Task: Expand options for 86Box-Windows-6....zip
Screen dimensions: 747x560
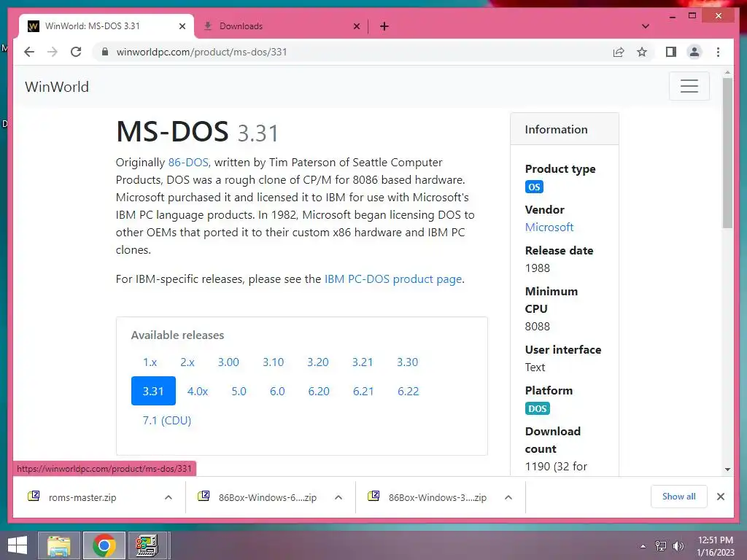Action: (x=338, y=497)
